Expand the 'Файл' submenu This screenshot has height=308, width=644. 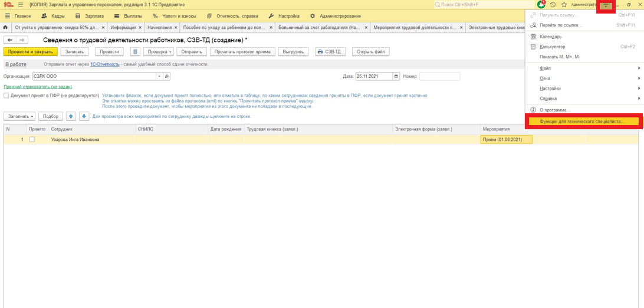click(584, 68)
